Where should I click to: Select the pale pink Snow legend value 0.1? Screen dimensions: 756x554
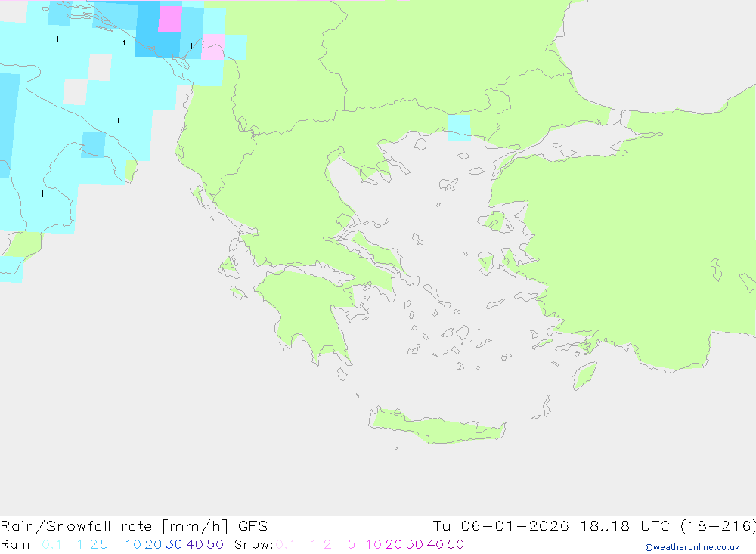click(286, 544)
